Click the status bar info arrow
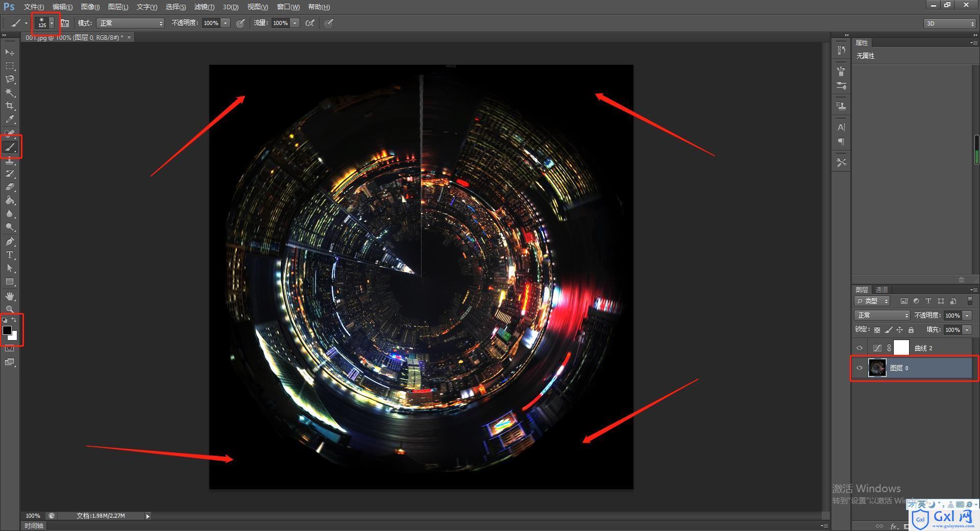980x531 pixels. [x=148, y=516]
